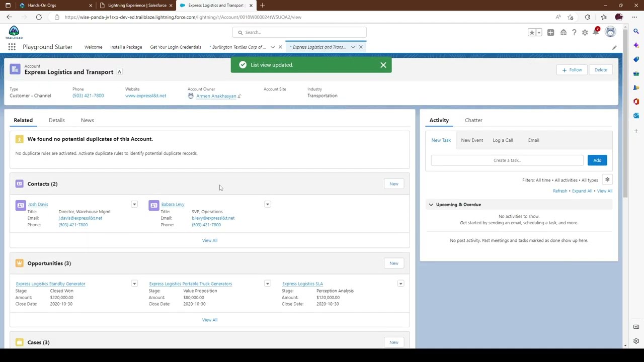Click the Guidance Center icon in header
The width and height of the screenshot is (644, 362).
(x=563, y=32)
